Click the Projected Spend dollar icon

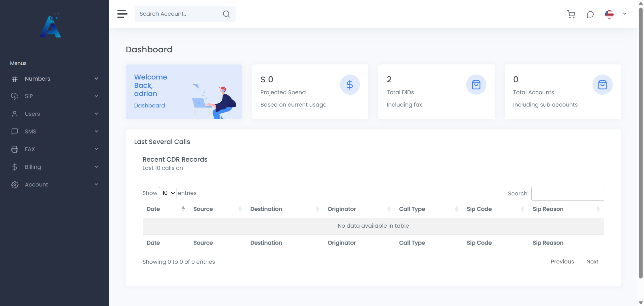350,85
